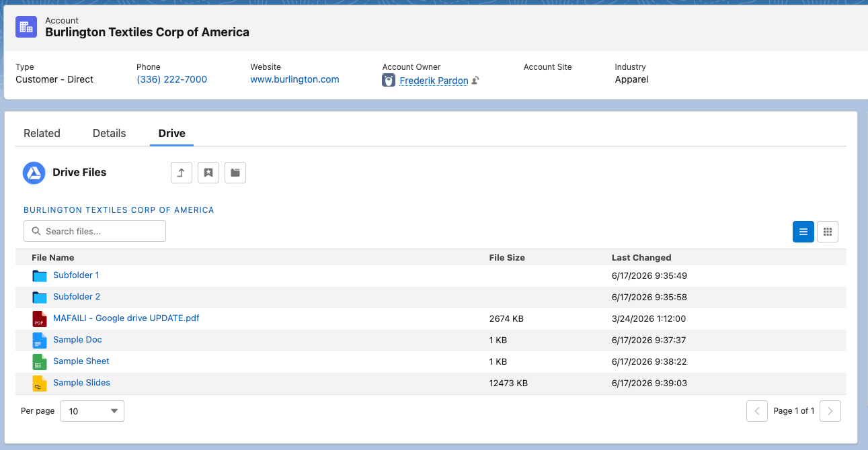Click the Google Doc icon for Sample Doc
The image size is (868, 450).
point(40,340)
